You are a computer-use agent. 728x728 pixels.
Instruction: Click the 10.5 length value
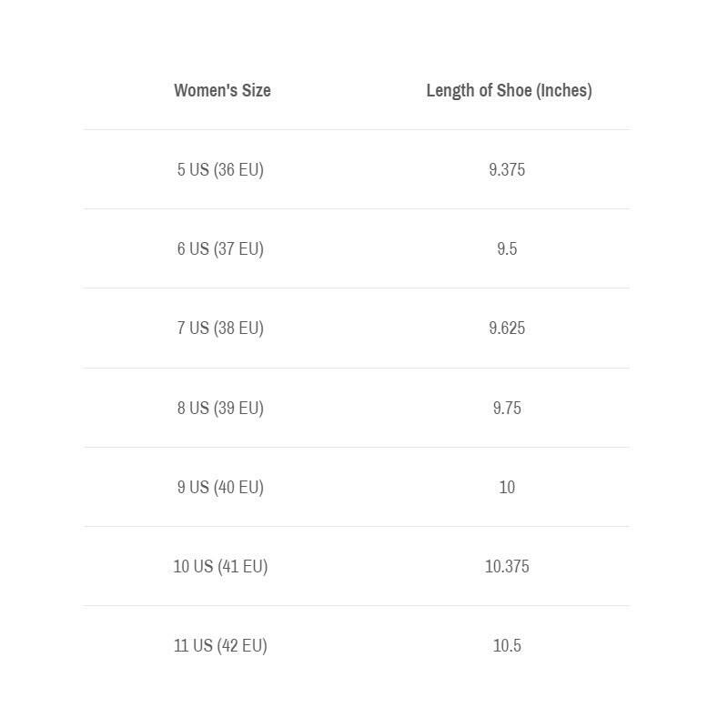click(x=507, y=645)
